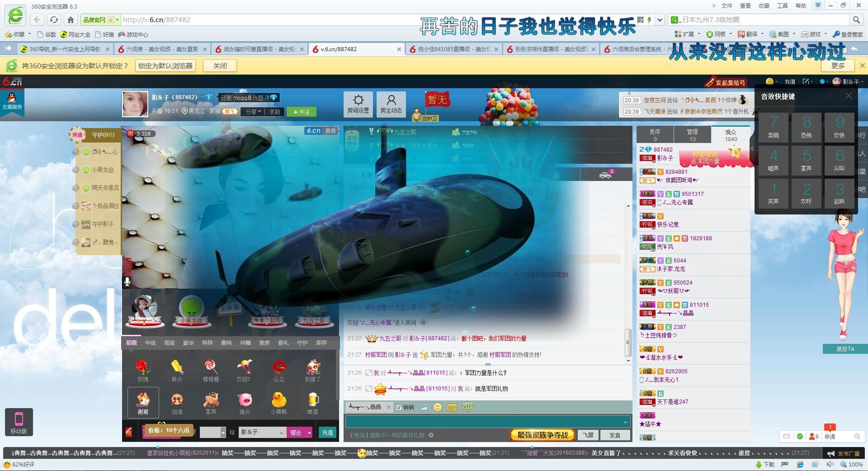The width and height of the screenshot is (868, 471).
Task: Click the 飞屏 button
Action: 588,435
